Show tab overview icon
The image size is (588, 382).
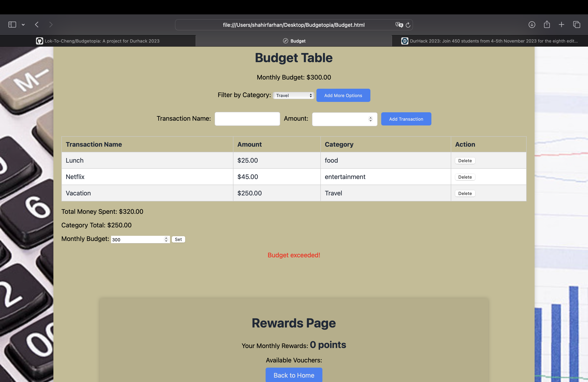(576, 25)
